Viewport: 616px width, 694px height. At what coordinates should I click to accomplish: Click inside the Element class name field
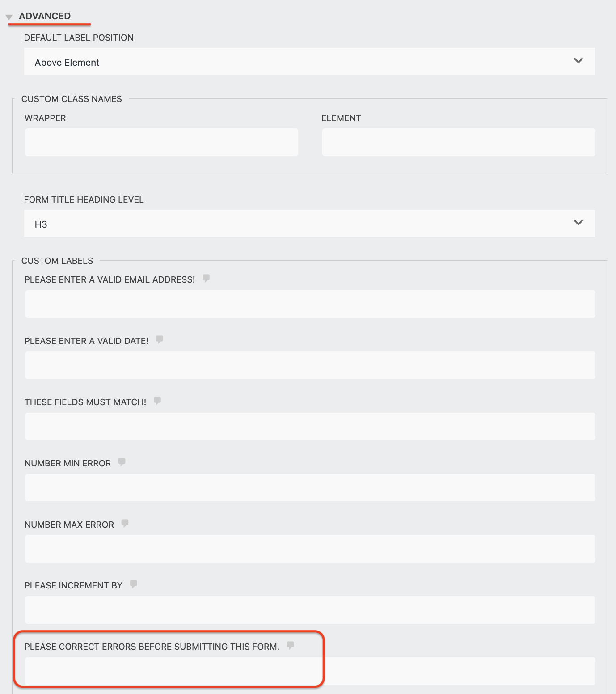pos(458,142)
